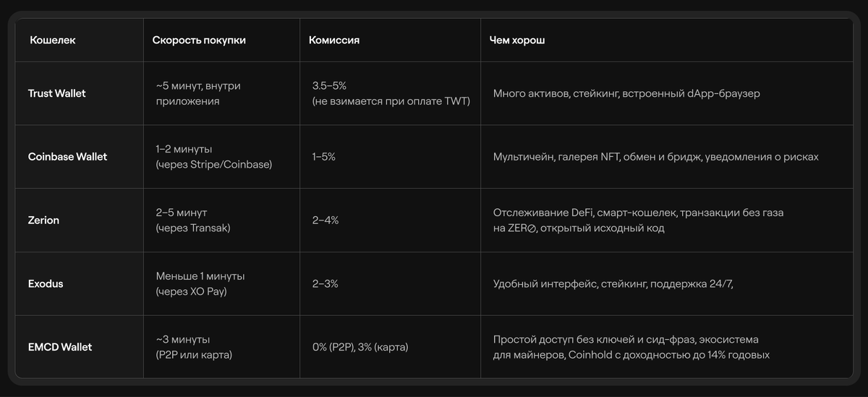Open the EMCD Wallet name
Screen dimensions: 868x397
[x=60, y=347]
